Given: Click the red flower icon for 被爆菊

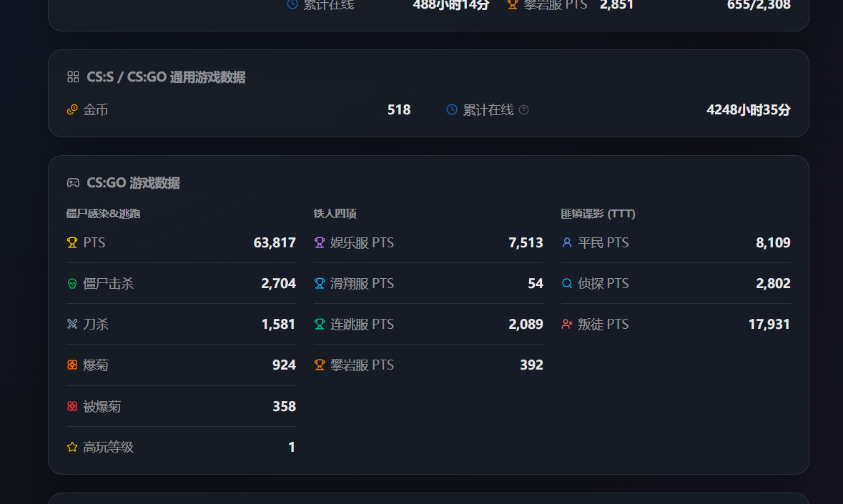Looking at the screenshot, I should pyautogui.click(x=72, y=406).
